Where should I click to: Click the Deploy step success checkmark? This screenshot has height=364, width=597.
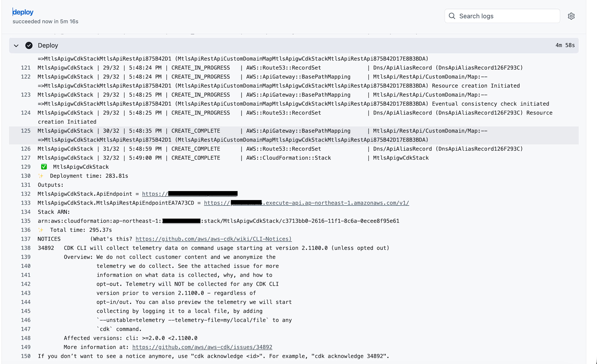[x=29, y=45]
